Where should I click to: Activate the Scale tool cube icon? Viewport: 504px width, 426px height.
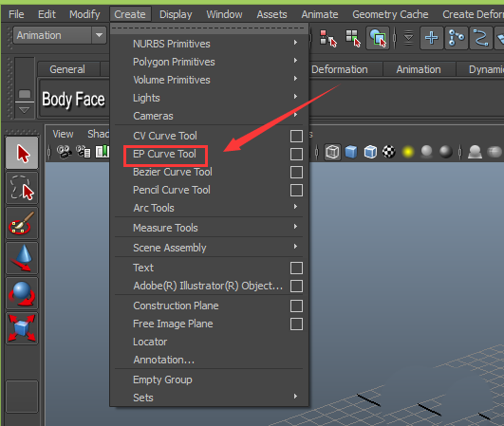click(x=22, y=328)
